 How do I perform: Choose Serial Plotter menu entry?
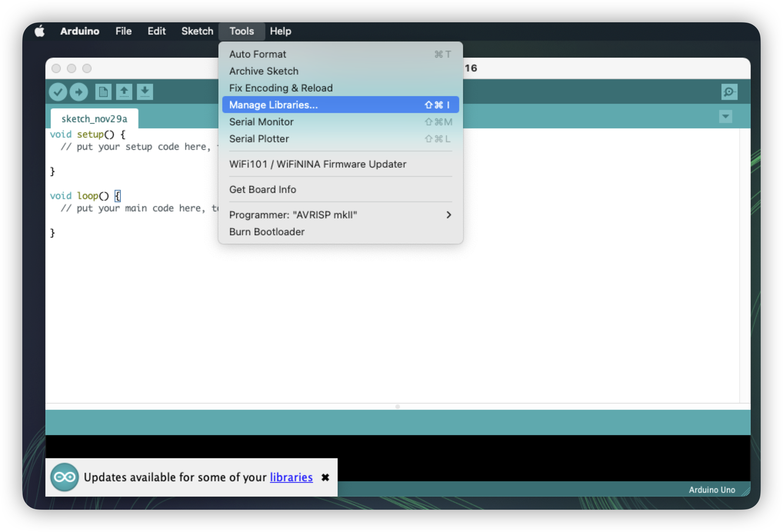click(259, 139)
